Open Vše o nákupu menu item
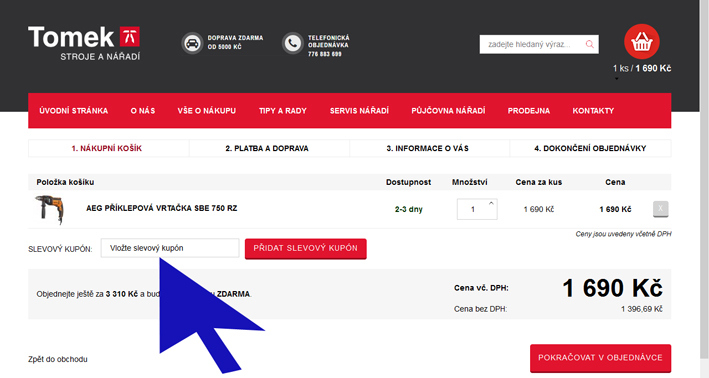The height and width of the screenshot is (378, 709). [x=207, y=111]
